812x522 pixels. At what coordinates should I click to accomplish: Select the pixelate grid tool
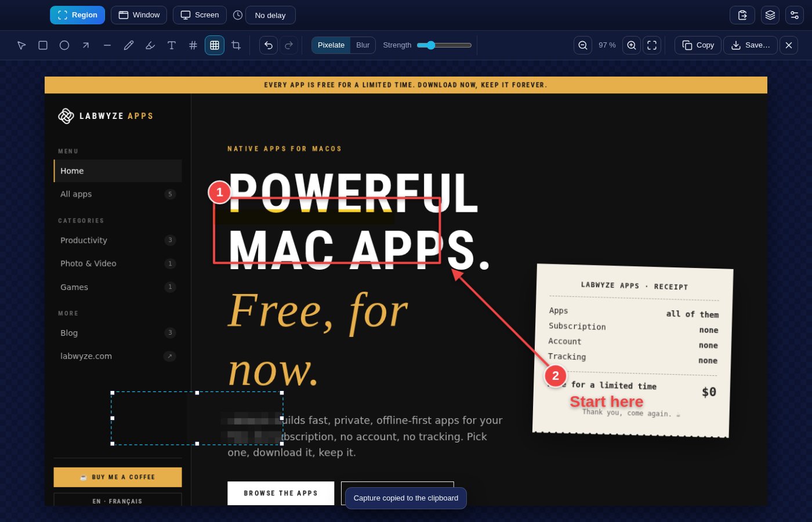(215, 45)
